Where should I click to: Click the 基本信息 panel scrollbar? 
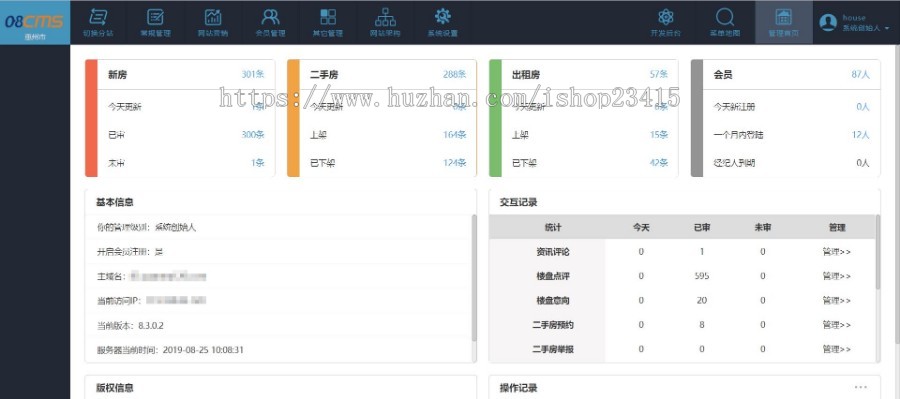point(474,278)
